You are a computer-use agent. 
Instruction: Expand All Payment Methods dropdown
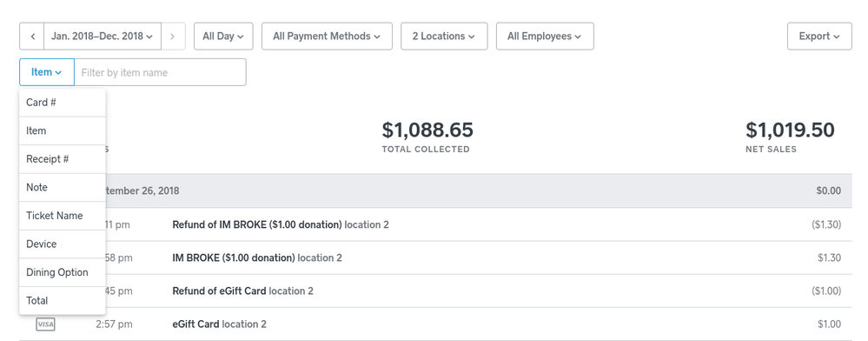pos(327,36)
